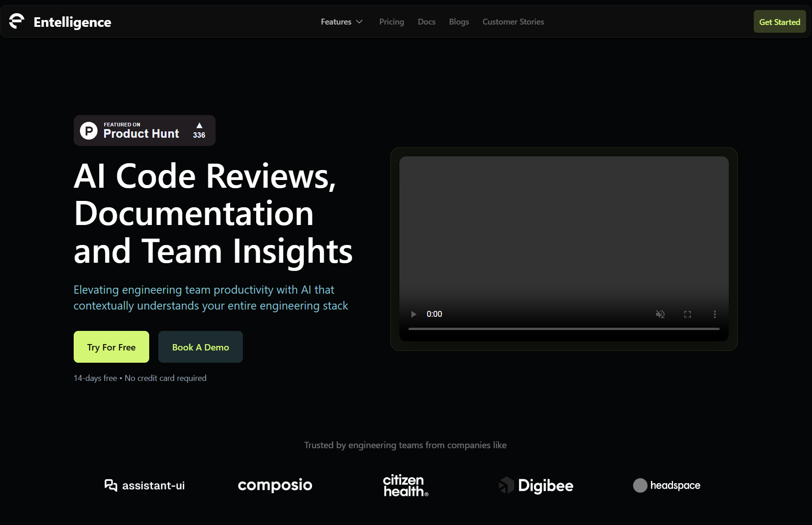The image size is (812, 525).
Task: Open the Blogs page
Action: 459,22
